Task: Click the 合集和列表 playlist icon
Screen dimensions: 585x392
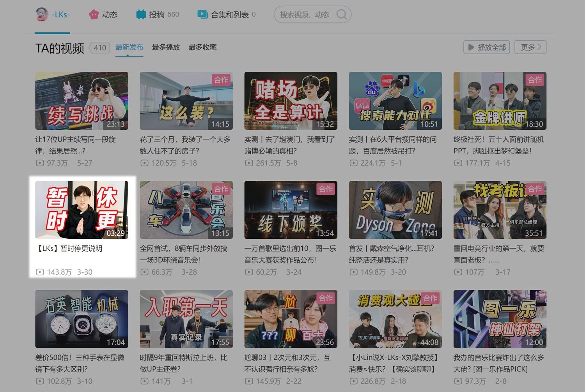Action: click(x=202, y=14)
